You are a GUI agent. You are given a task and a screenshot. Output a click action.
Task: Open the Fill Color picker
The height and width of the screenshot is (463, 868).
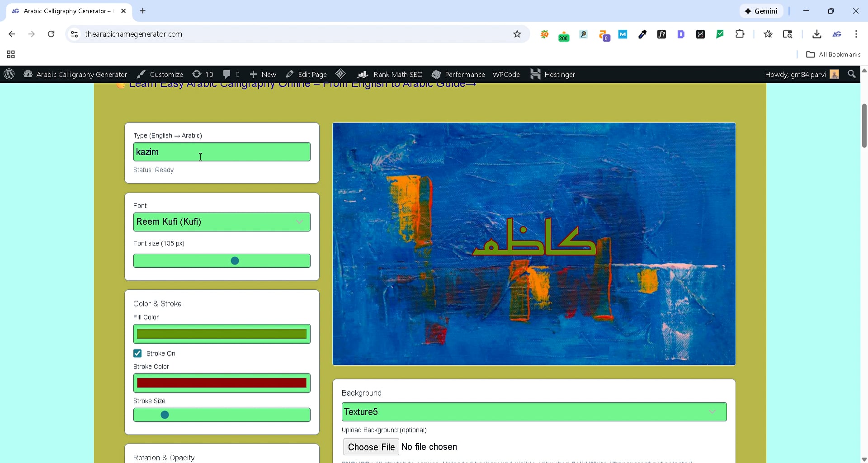pyautogui.click(x=222, y=334)
